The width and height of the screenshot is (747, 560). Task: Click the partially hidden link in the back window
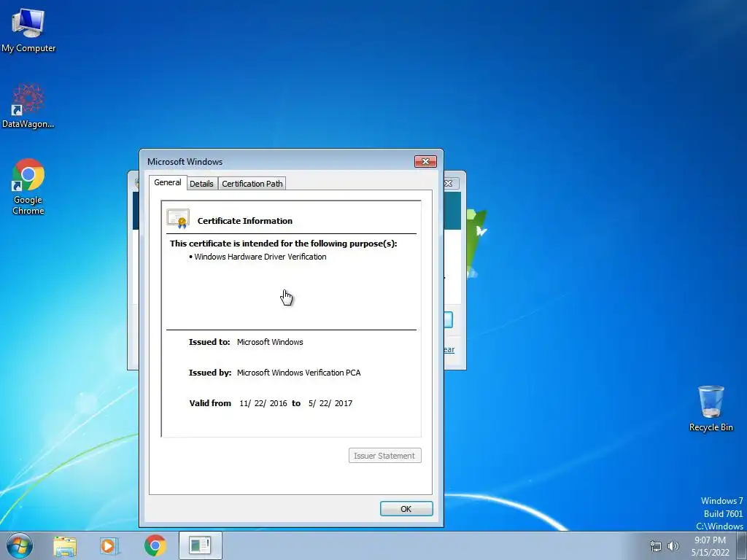coord(449,349)
